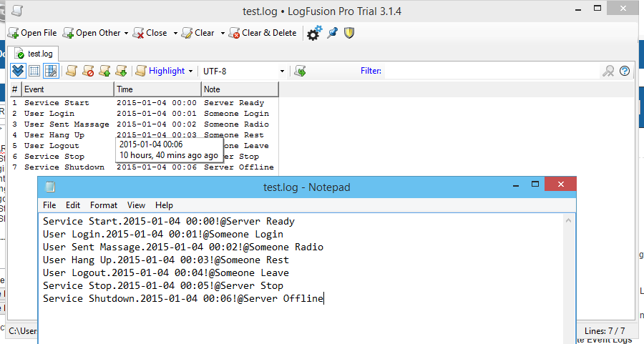The width and height of the screenshot is (644, 344).
Task: Click the blue pin icon in toolbar
Action: 332,33
